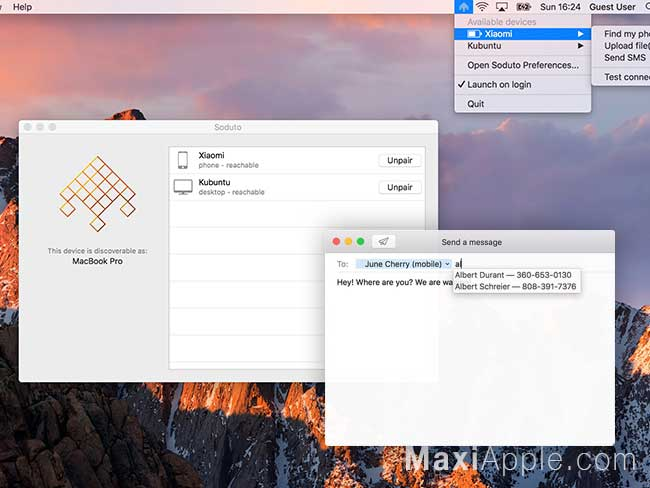
Task: Click the MacBook Pro device name
Action: click(97, 261)
